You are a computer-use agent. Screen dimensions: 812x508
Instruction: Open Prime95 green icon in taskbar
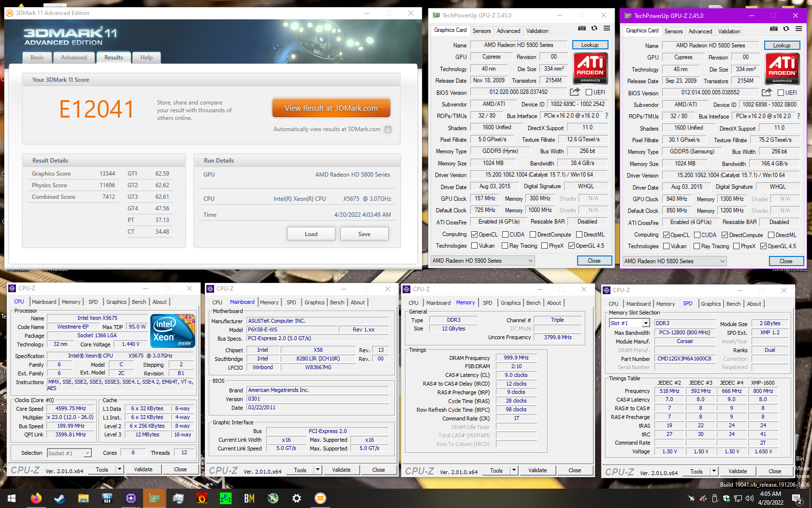tap(226, 498)
